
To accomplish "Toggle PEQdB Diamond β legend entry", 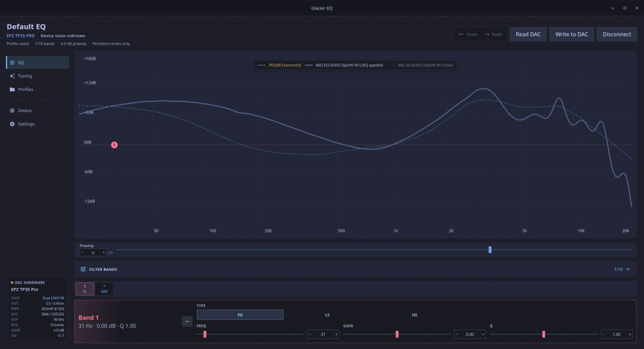I will click(x=280, y=65).
